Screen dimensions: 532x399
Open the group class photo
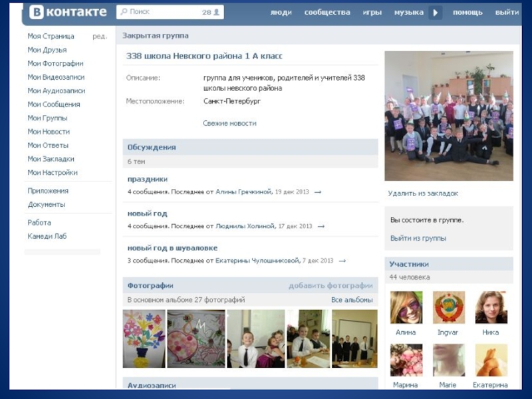point(449,116)
